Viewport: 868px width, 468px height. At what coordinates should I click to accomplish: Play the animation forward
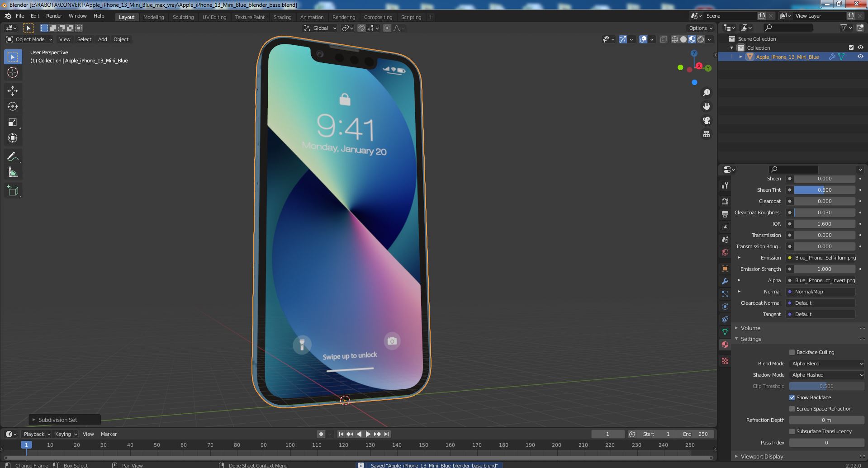[x=368, y=434]
